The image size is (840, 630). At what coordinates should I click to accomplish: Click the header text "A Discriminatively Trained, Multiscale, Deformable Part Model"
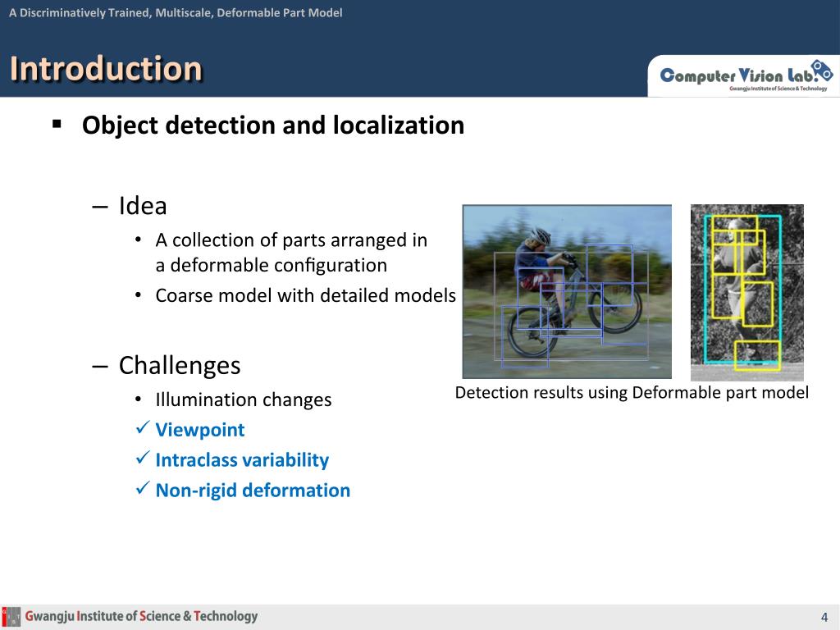pyautogui.click(x=176, y=12)
